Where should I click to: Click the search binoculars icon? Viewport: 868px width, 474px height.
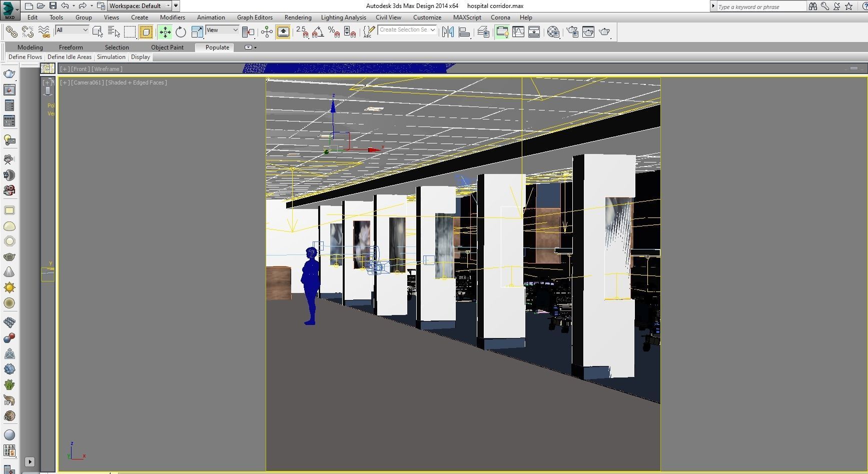(813, 6)
